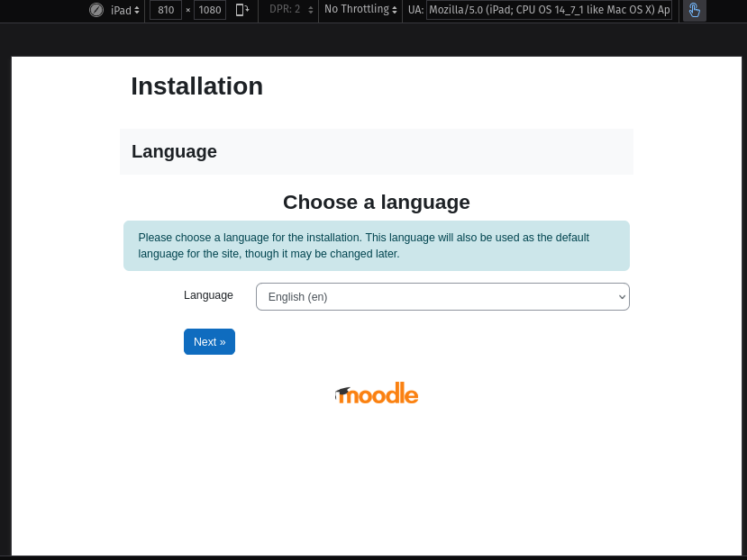The width and height of the screenshot is (747, 560).
Task: Click the Installation heading
Action: (196, 86)
